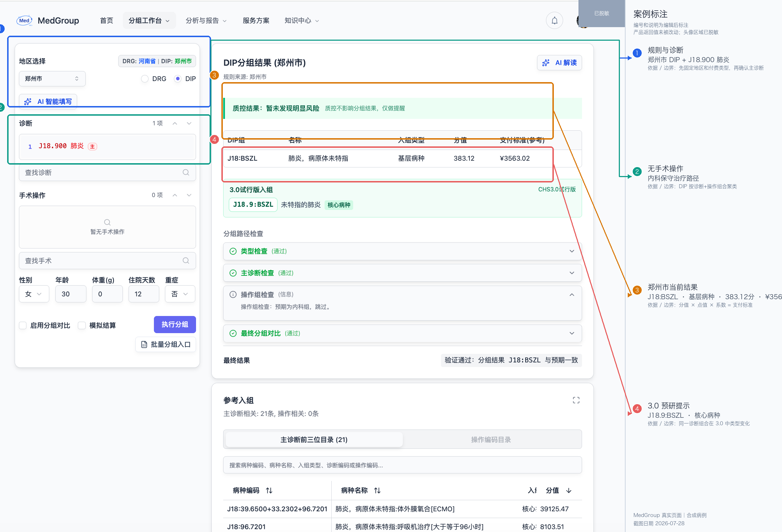Click the 主 primary diagnosis badge
The image size is (782, 532).
[92, 146]
